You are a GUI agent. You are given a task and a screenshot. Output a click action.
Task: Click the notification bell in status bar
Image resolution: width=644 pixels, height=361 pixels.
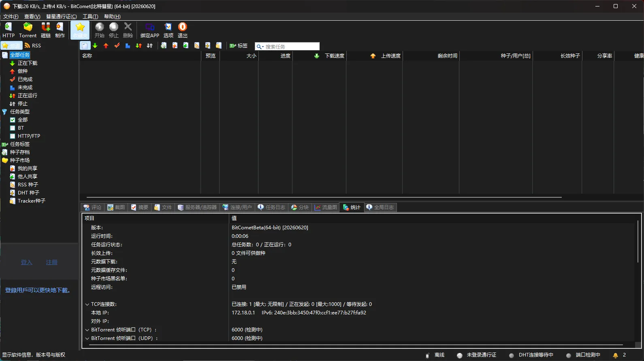pyautogui.click(x=616, y=355)
